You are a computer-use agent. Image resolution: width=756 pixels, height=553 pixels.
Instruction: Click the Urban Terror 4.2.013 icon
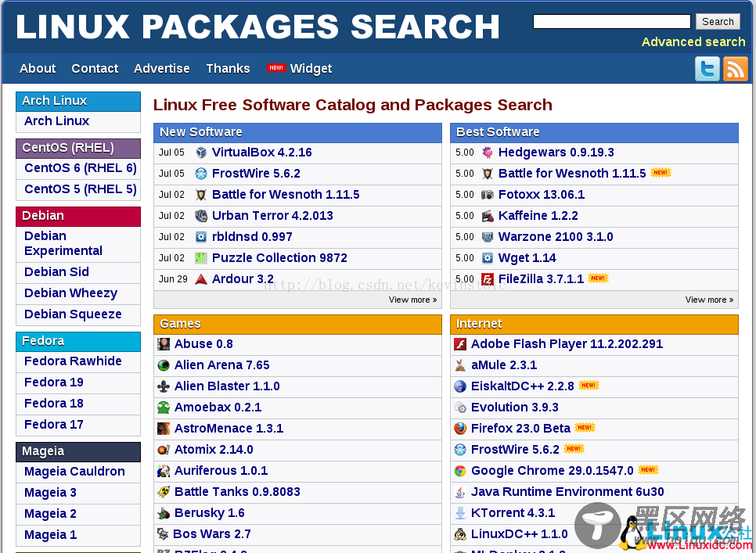point(201,216)
